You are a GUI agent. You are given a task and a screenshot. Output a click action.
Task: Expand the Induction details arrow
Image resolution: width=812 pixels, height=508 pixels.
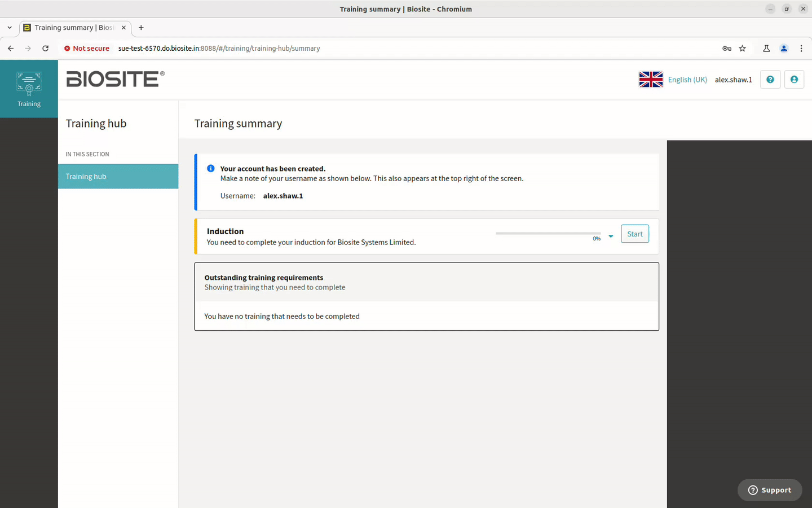(x=611, y=237)
